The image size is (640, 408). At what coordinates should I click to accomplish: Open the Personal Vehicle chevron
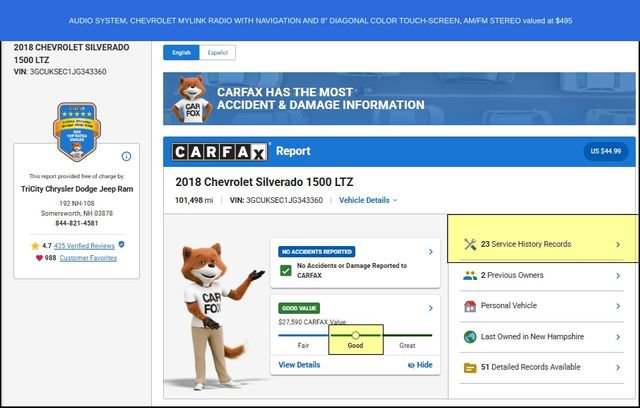[618, 306]
